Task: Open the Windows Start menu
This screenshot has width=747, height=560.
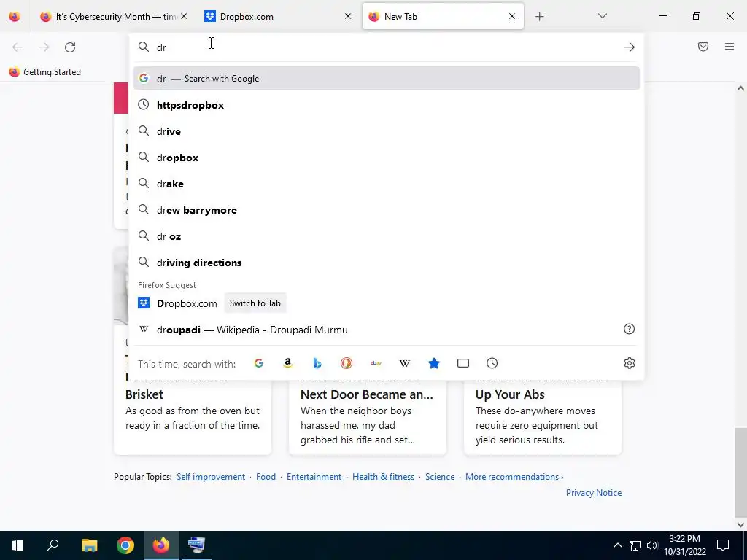Action: pyautogui.click(x=18, y=545)
